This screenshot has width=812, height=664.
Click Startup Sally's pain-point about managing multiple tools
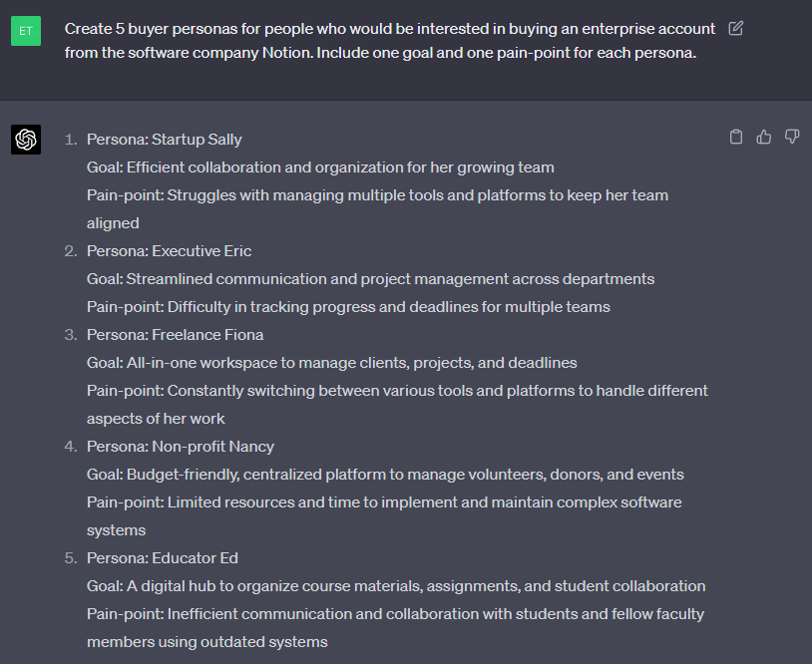click(x=377, y=195)
